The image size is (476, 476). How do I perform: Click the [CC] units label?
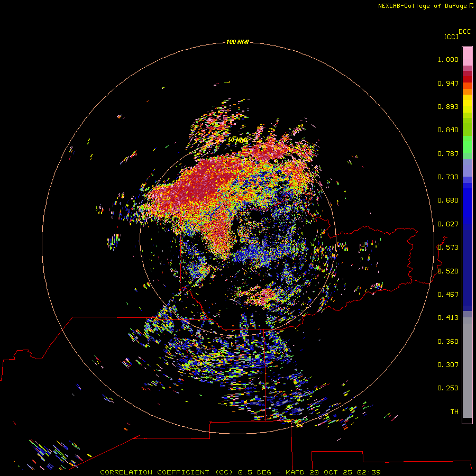[x=451, y=36]
